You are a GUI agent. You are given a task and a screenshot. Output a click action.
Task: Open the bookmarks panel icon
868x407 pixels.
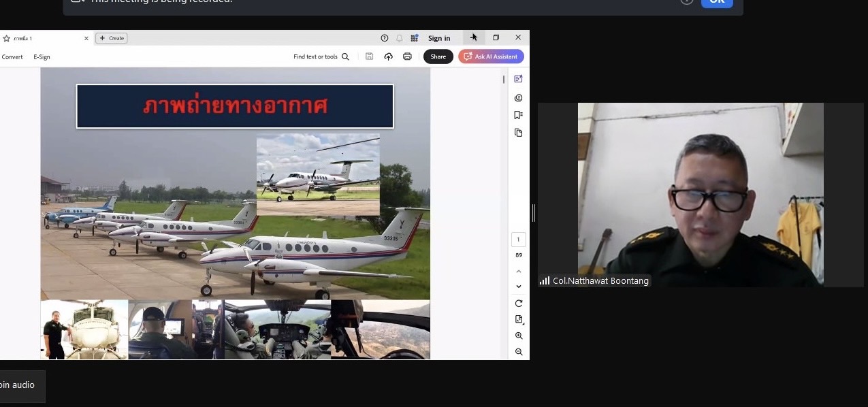coord(519,115)
